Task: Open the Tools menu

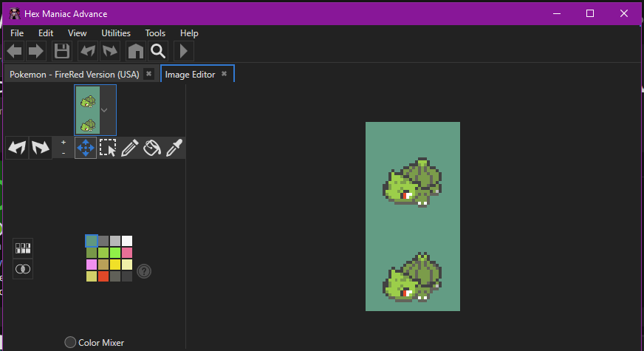Action: click(155, 33)
